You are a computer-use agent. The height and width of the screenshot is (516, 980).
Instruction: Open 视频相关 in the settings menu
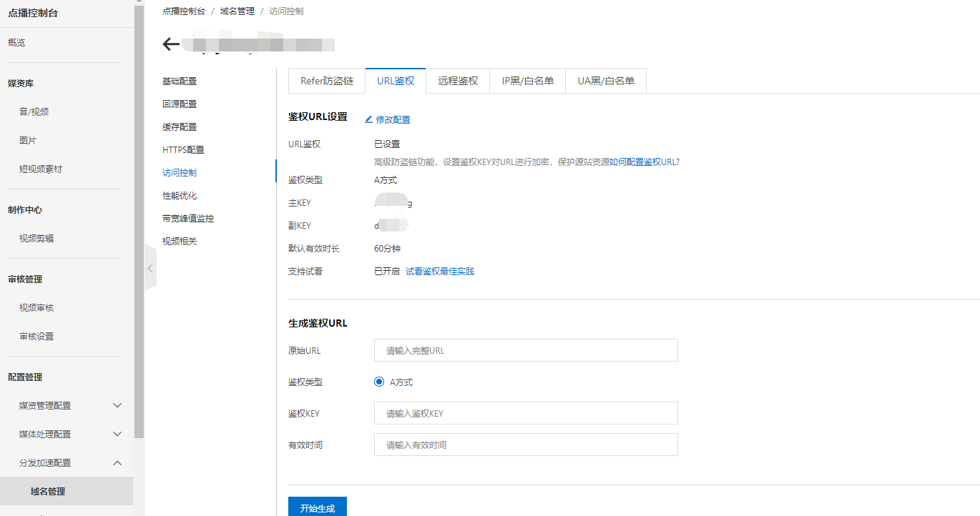click(x=180, y=241)
